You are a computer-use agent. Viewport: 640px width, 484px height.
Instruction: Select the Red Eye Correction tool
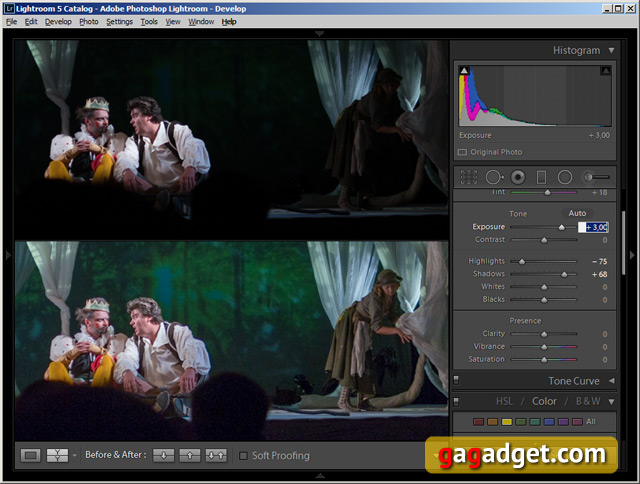pos(518,177)
